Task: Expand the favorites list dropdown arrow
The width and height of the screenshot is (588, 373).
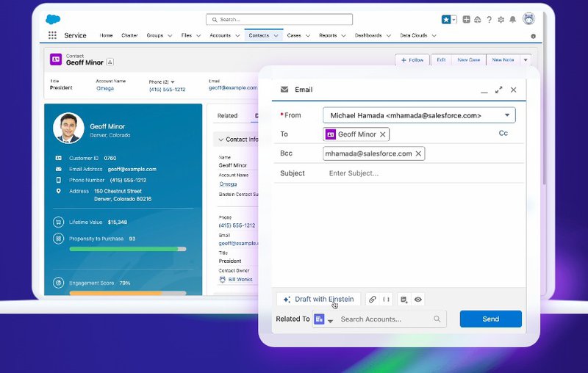Action: [453, 20]
